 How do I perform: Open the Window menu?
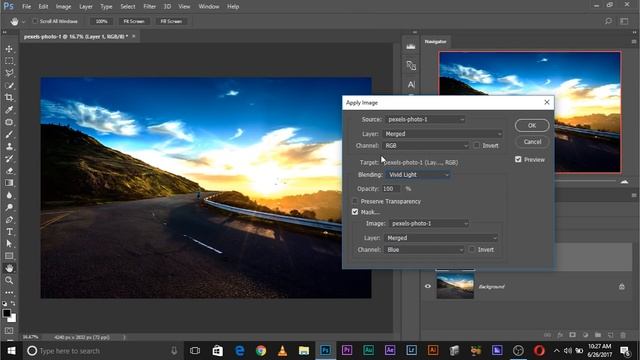point(209,7)
